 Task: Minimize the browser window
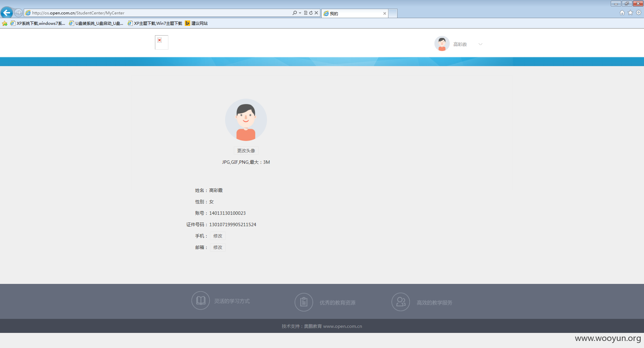pyautogui.click(x=616, y=3)
